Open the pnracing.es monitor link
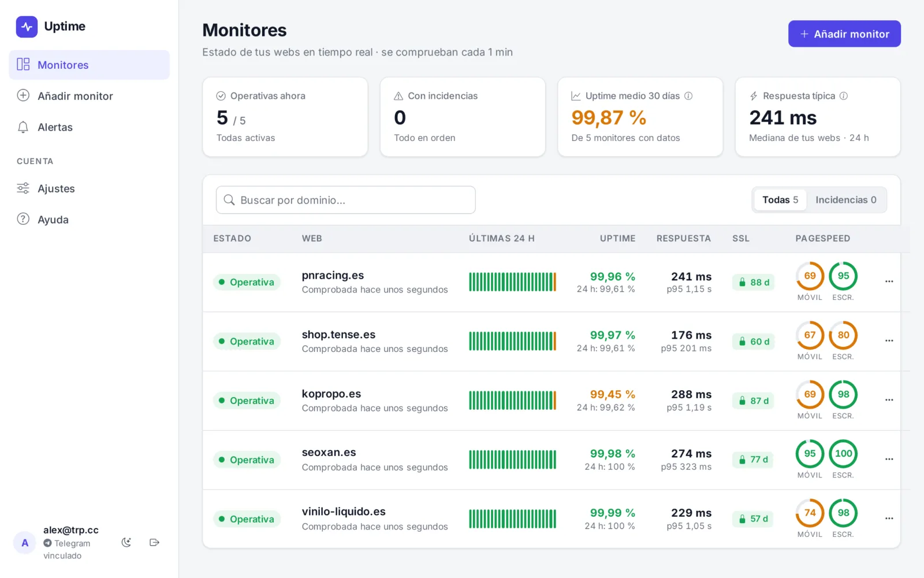 click(333, 276)
